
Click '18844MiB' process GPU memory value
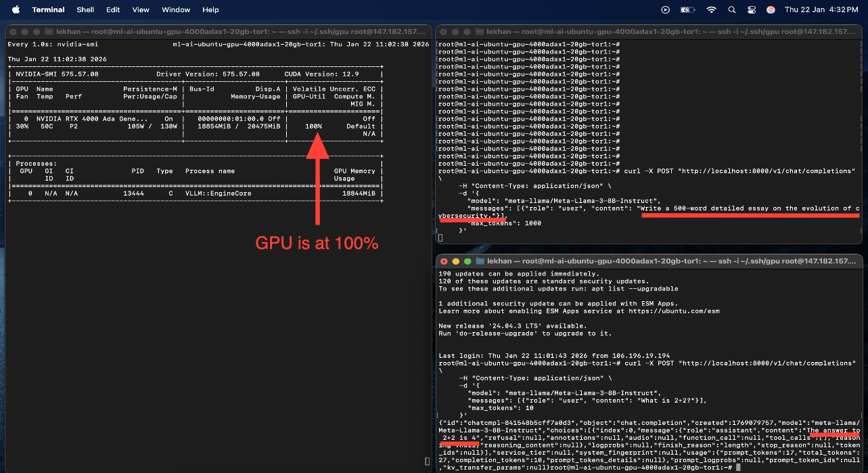(x=359, y=194)
